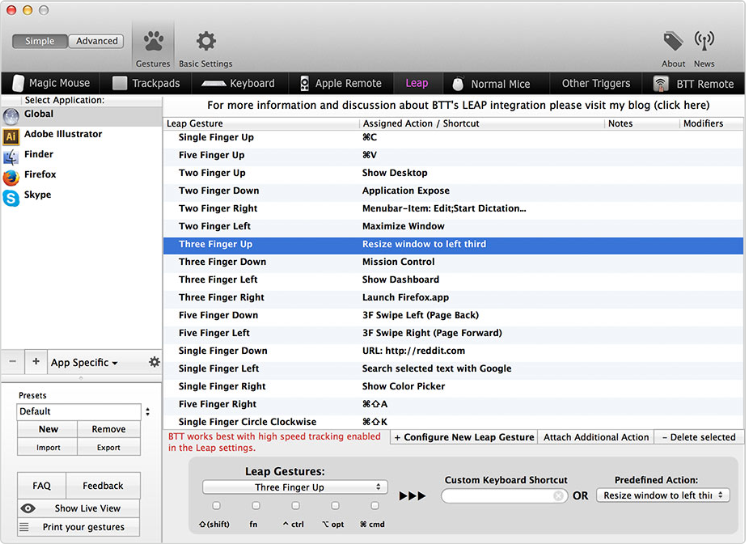Switch to the Trackpads tab
This screenshot has width=746, height=544.
(x=146, y=83)
